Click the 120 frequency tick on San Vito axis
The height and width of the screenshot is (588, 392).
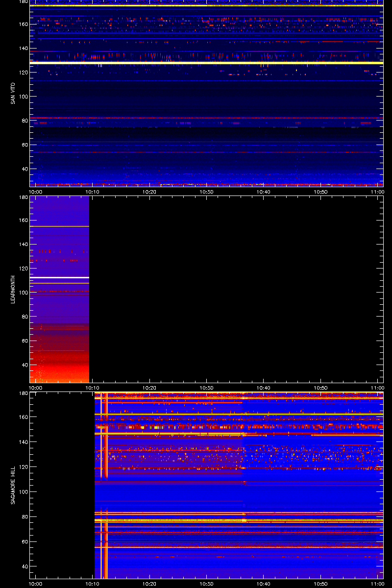[23, 72]
